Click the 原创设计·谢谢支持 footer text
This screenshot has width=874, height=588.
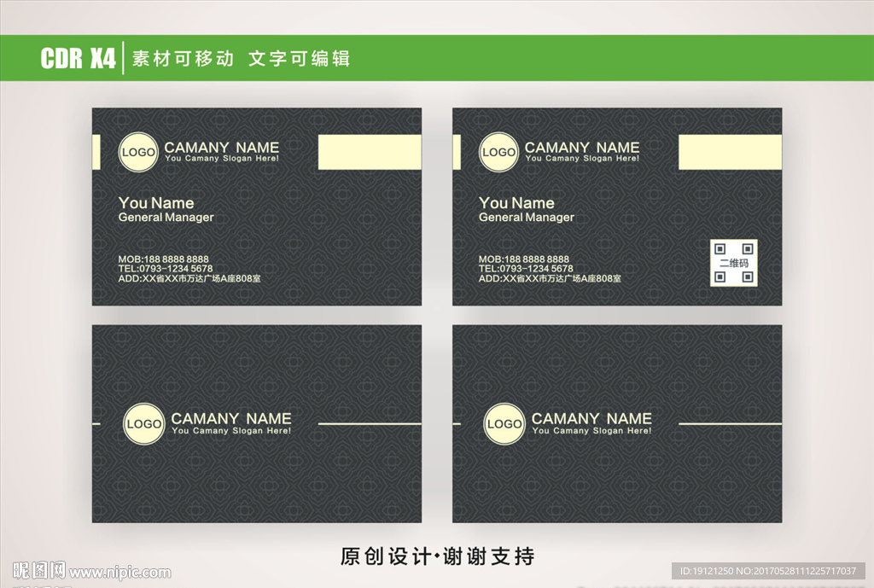pyautogui.click(x=437, y=555)
